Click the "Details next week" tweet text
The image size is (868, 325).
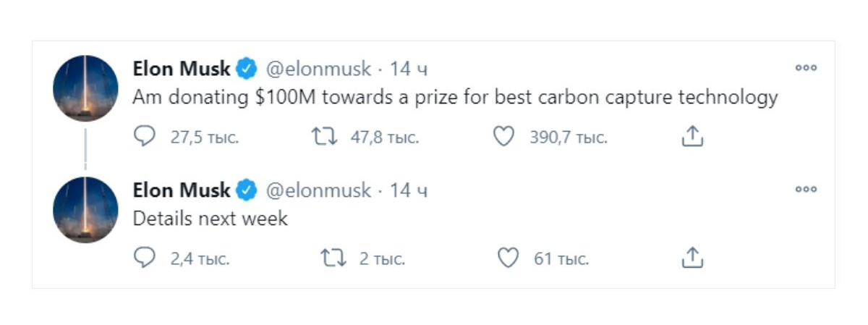pos(210,219)
